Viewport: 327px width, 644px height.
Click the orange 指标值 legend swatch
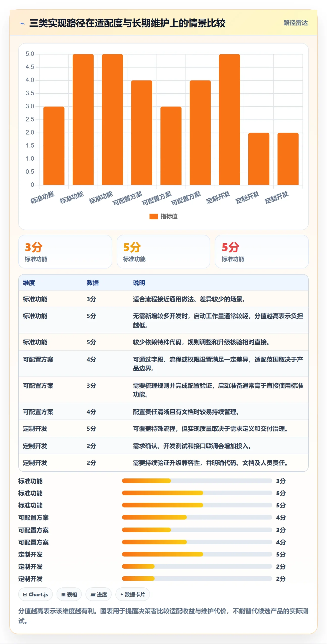tap(153, 216)
